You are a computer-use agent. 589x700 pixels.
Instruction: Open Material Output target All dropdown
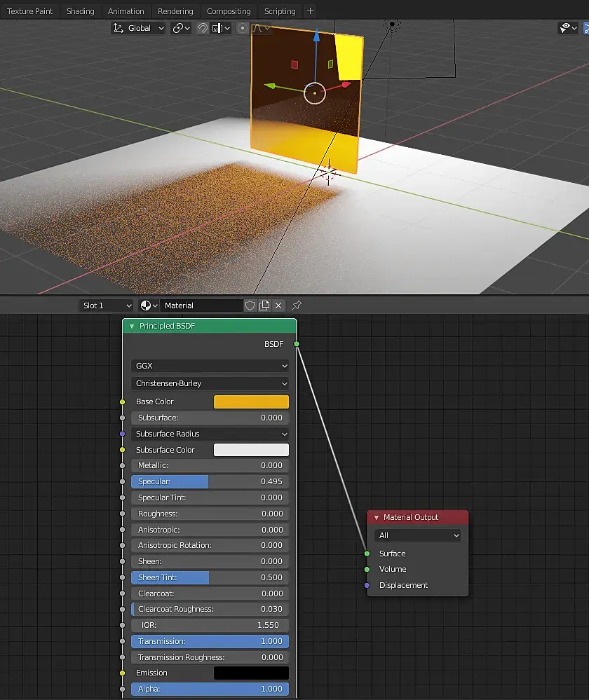(417, 535)
